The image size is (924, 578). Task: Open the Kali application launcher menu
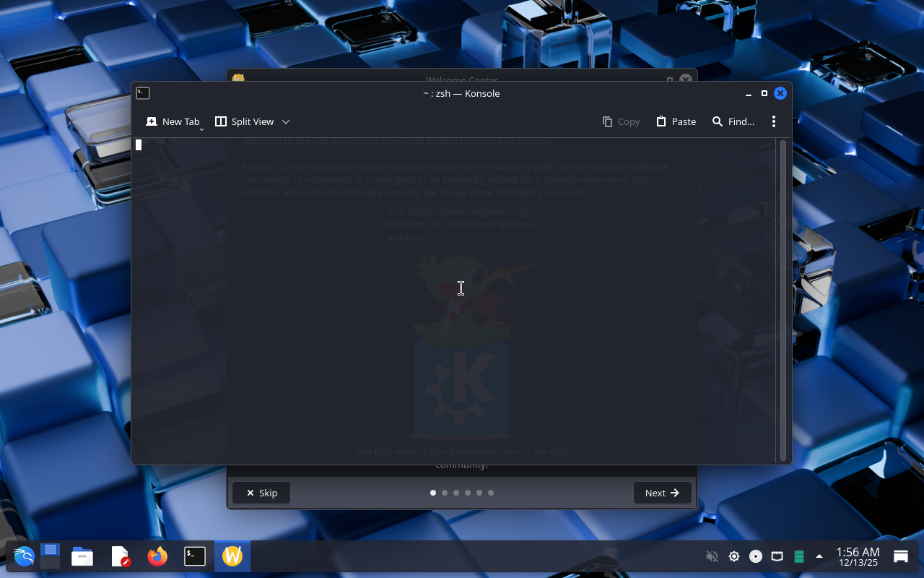click(x=24, y=556)
